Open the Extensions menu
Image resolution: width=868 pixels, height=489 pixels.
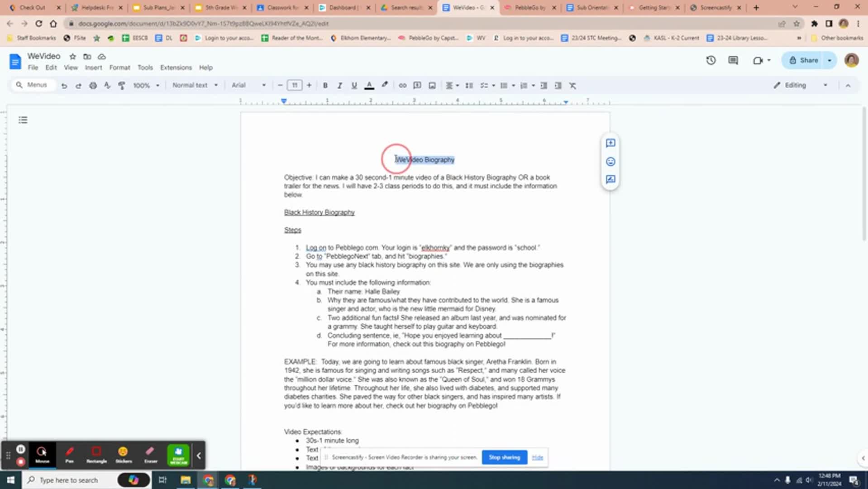[176, 67]
